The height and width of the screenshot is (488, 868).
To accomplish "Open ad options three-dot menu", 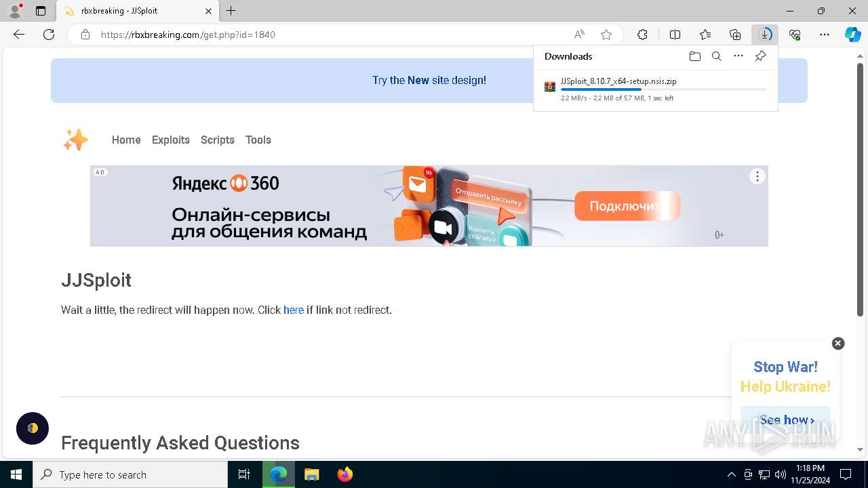I will (757, 176).
